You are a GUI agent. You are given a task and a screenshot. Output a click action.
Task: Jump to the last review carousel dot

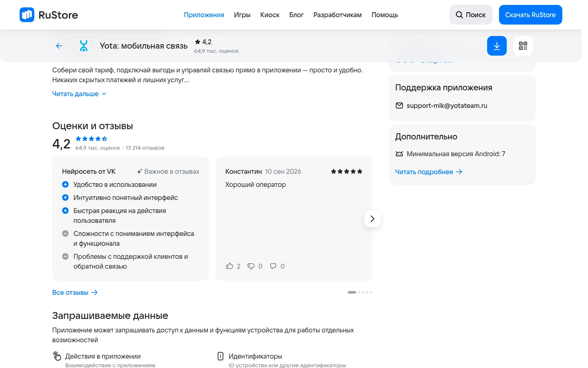[371, 292]
